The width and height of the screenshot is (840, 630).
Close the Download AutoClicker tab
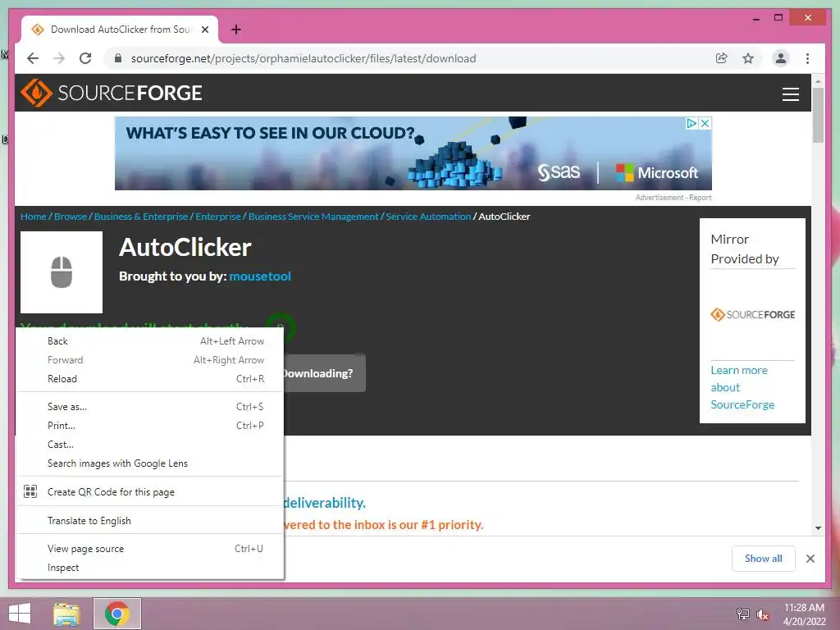click(x=204, y=30)
